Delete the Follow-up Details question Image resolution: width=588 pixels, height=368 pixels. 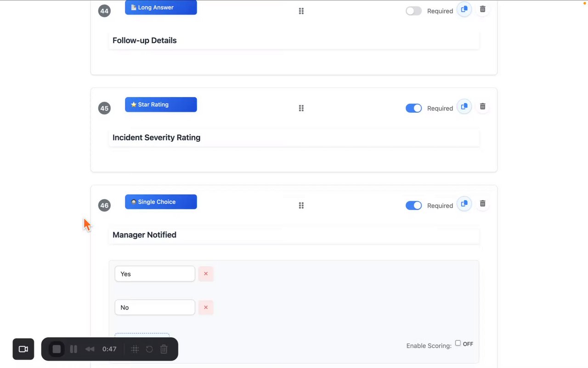[x=482, y=9]
